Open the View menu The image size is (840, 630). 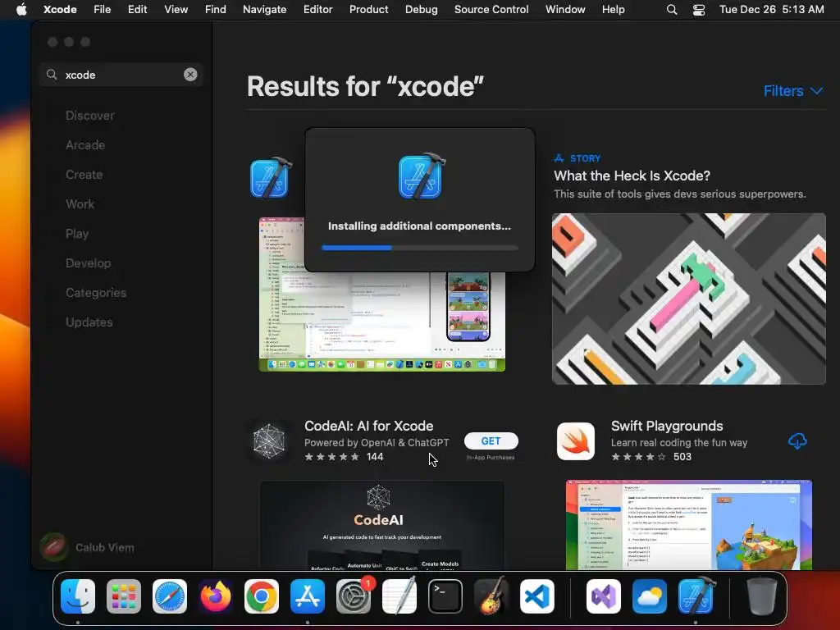(x=176, y=10)
